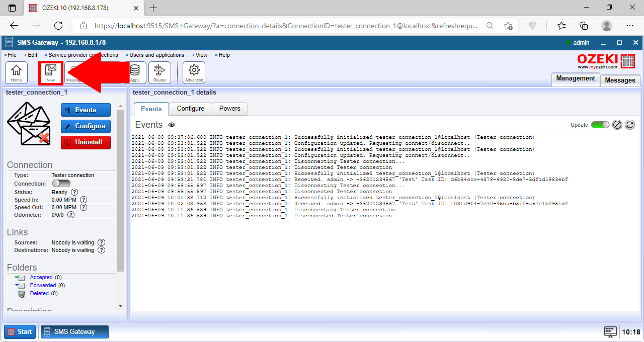644x342 pixels.
Task: Click the 09:37:06.680 Successfully initialized log line
Action: (x=333, y=137)
